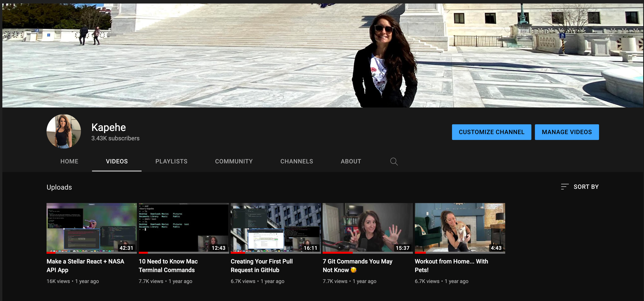Screen dimensions: 644x301
Task: Open the Mac Terminal Commands video thumbnail
Action: (184, 228)
